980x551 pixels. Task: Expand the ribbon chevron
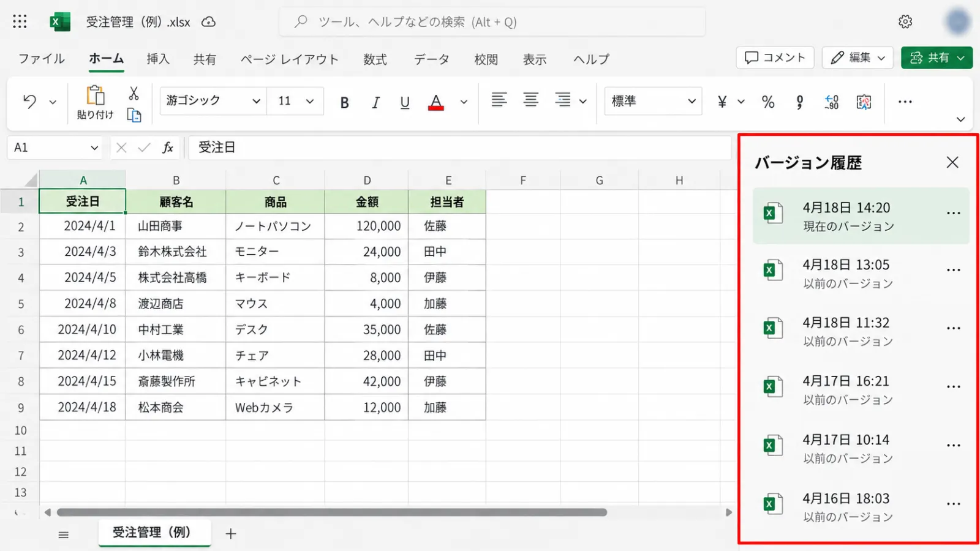(960, 119)
